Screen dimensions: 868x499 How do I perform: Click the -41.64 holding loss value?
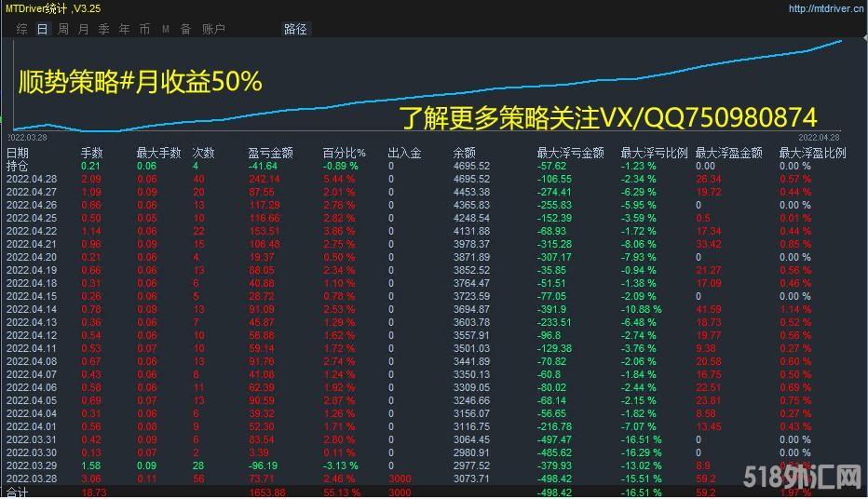click(263, 166)
